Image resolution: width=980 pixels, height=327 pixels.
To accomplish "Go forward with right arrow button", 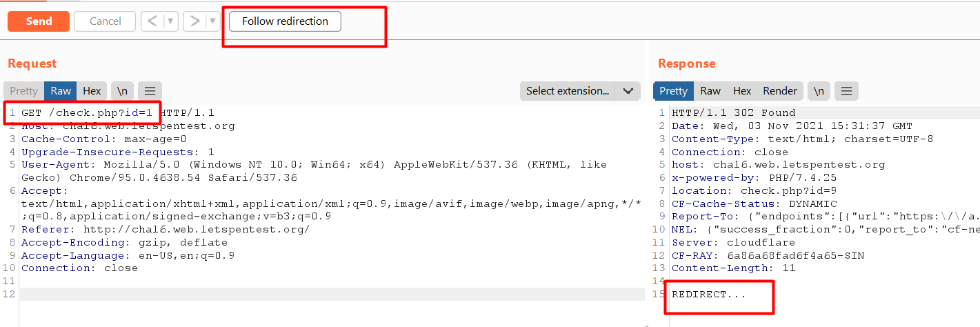I will (194, 21).
